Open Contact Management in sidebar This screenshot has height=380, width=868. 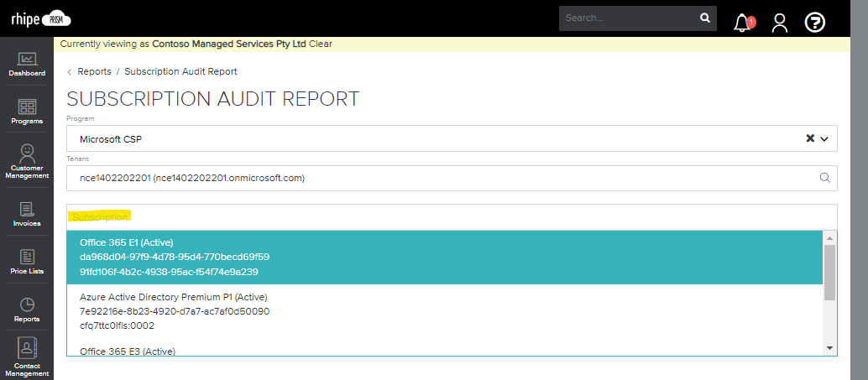tap(27, 357)
